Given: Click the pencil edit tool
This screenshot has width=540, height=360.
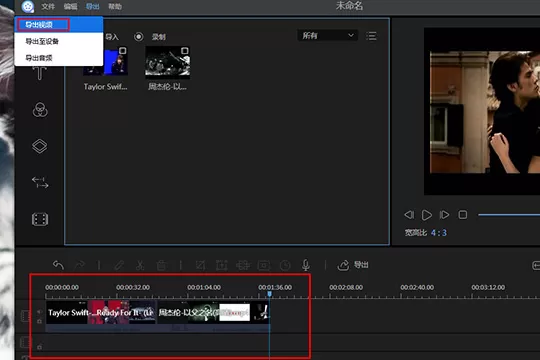Looking at the screenshot, I should (x=119, y=265).
